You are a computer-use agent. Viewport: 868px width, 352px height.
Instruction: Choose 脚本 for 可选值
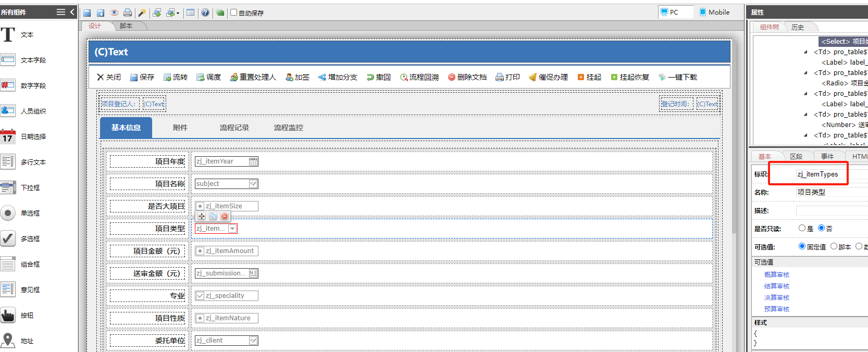[x=834, y=246]
